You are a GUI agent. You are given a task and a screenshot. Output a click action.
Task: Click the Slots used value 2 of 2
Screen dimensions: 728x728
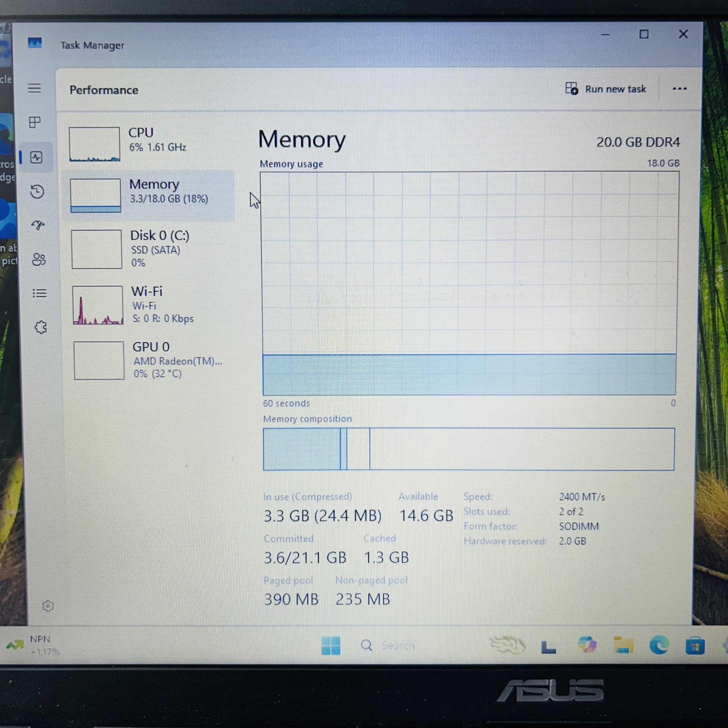(571, 511)
